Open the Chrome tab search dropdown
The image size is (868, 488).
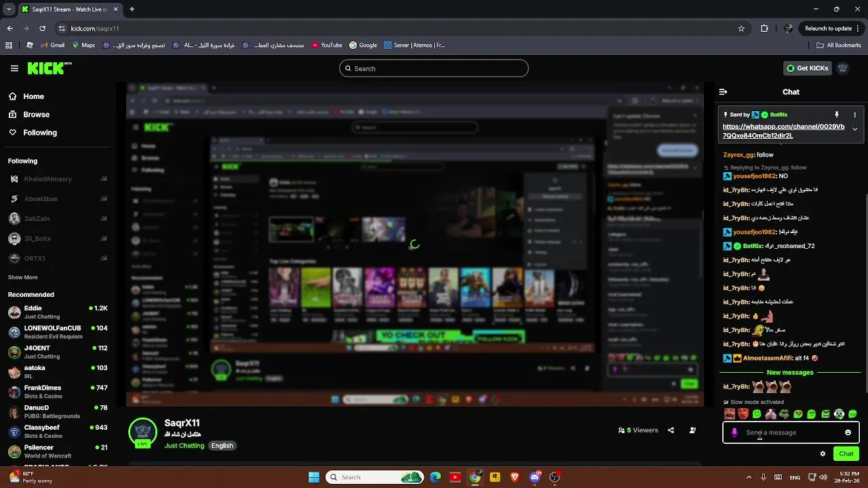(10, 9)
